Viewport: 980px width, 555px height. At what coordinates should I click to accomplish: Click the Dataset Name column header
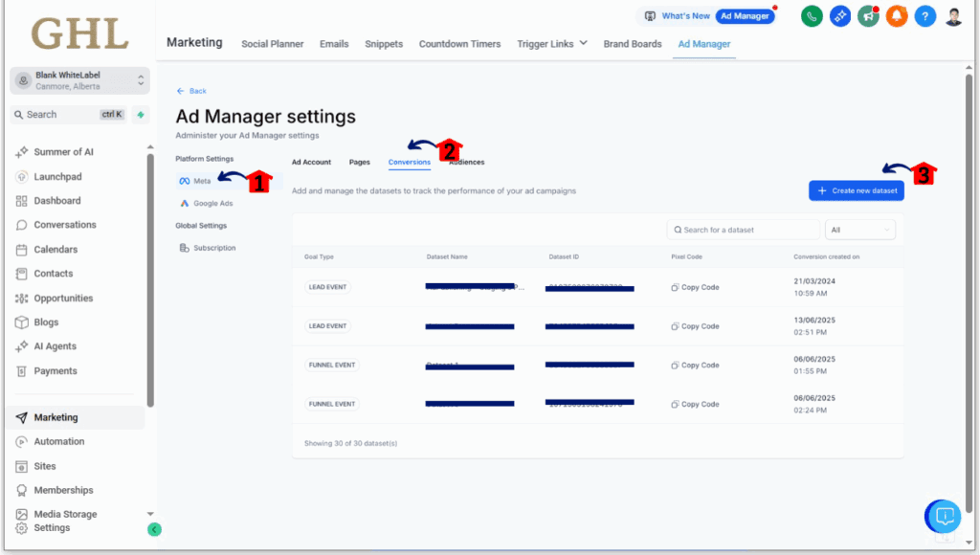[x=447, y=256]
